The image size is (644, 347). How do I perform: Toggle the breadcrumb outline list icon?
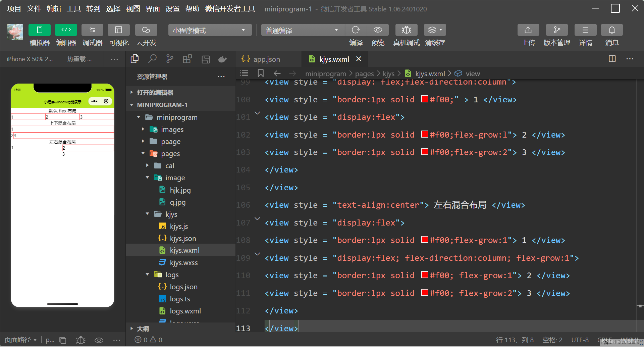click(x=244, y=73)
